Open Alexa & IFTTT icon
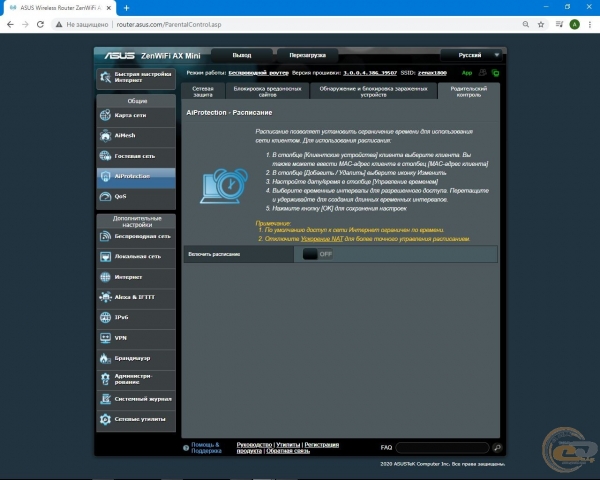Viewport: 600px width, 480px height. click(x=105, y=297)
